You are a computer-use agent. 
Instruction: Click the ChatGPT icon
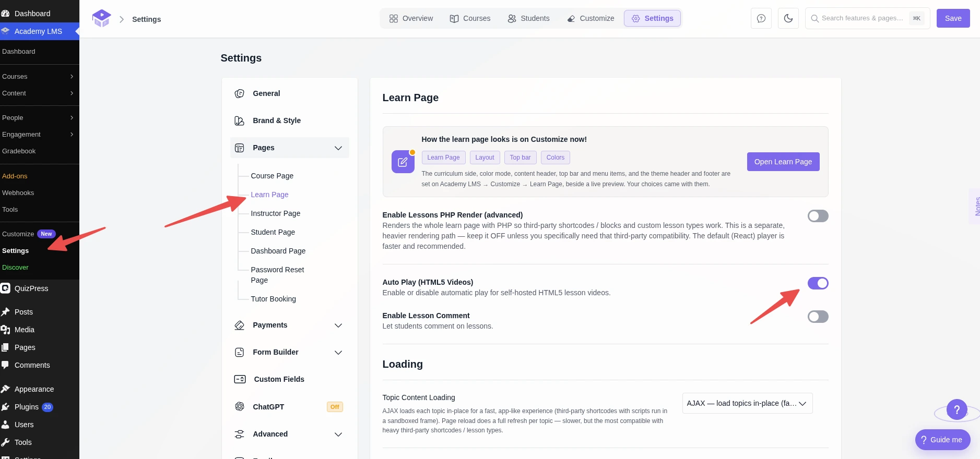pyautogui.click(x=240, y=406)
